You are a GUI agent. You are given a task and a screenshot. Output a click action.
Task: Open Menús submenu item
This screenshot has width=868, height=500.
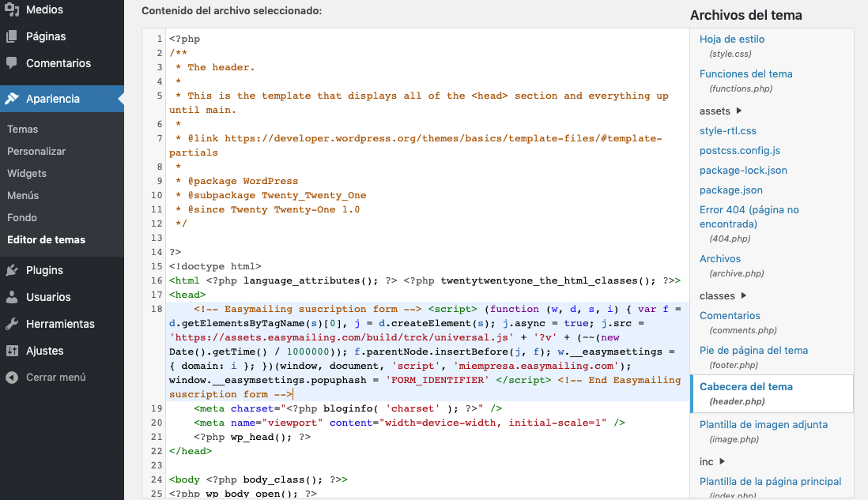[23, 195]
